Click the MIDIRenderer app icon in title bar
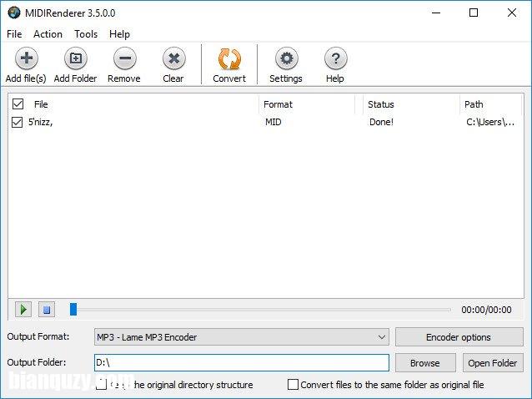Screen dimensions: 532x399 point(14,13)
